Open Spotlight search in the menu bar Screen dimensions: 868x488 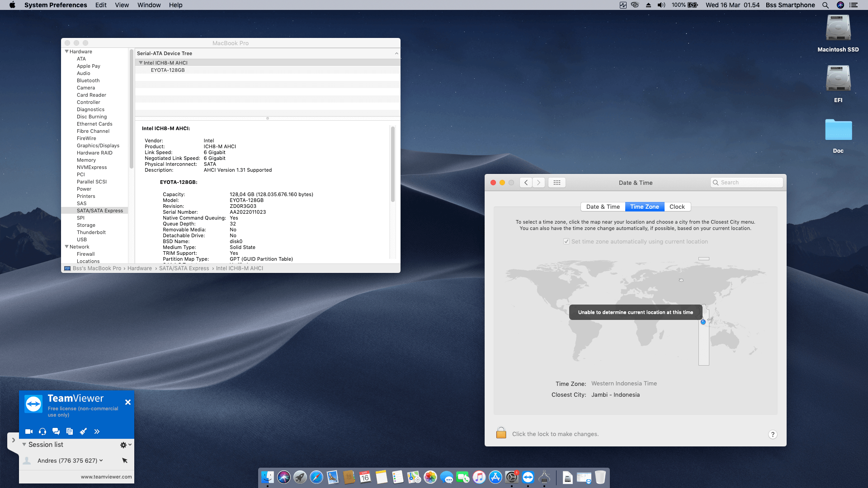[826, 5]
